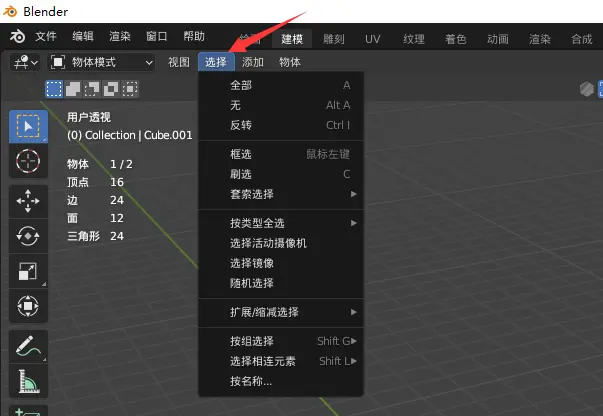
Task: Activate the Annotate pencil tool
Action: [28, 346]
